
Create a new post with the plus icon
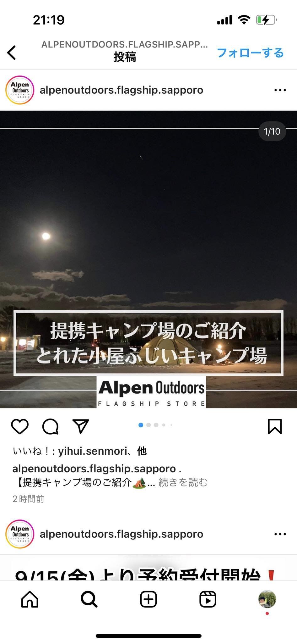click(148, 599)
